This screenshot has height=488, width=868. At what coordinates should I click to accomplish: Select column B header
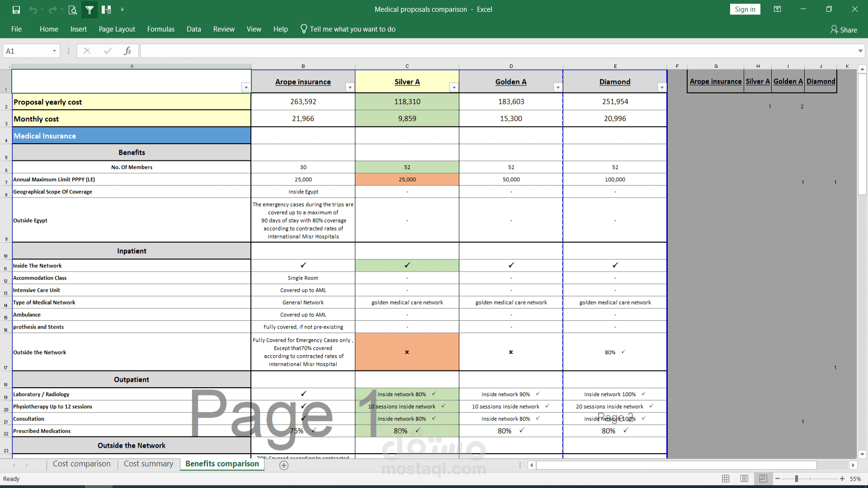[x=303, y=66]
